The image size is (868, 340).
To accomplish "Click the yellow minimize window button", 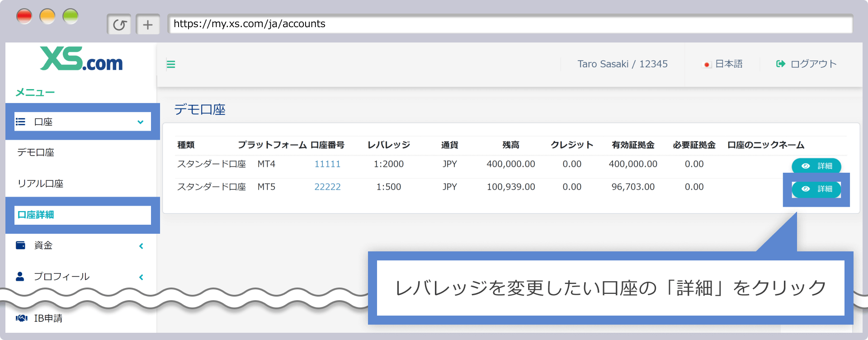I will pos(47,16).
